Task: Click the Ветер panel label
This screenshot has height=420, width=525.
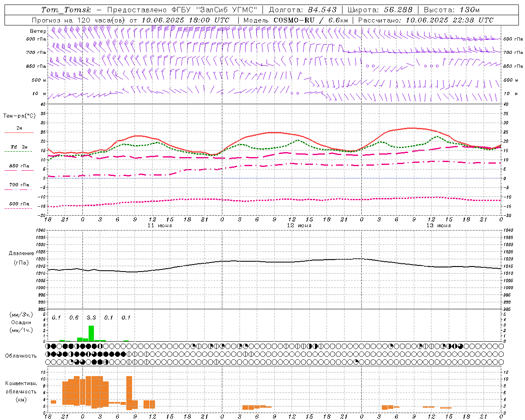Action: point(38,31)
